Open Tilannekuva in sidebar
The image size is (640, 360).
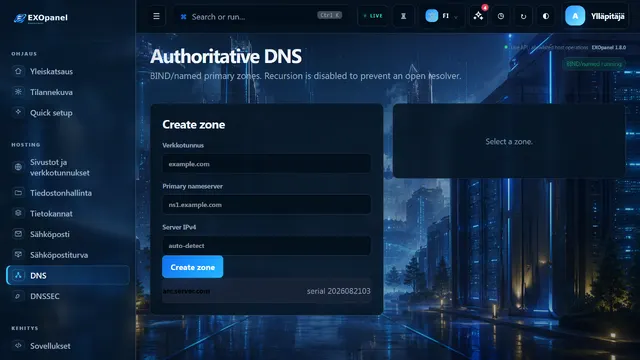coord(68,92)
